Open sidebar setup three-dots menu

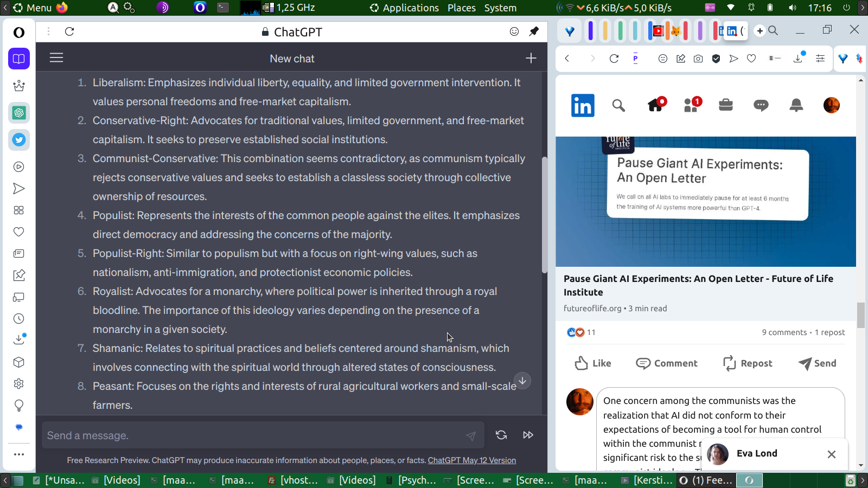(x=19, y=454)
